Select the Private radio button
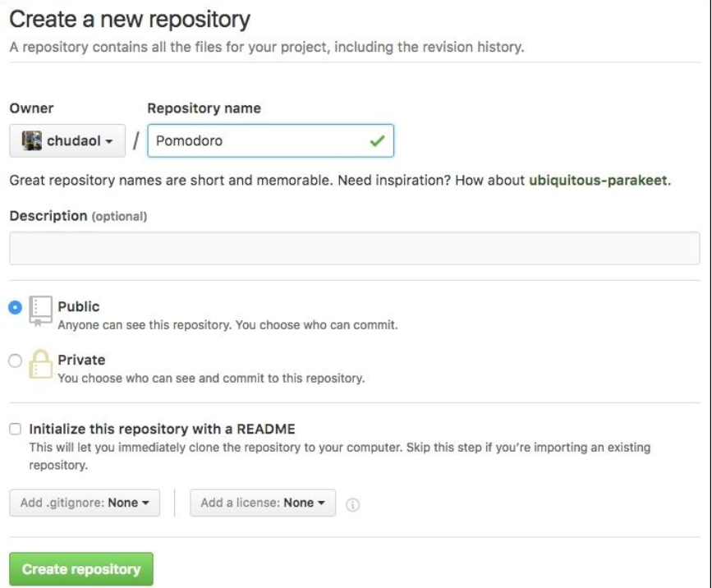712x588 pixels. (14, 360)
